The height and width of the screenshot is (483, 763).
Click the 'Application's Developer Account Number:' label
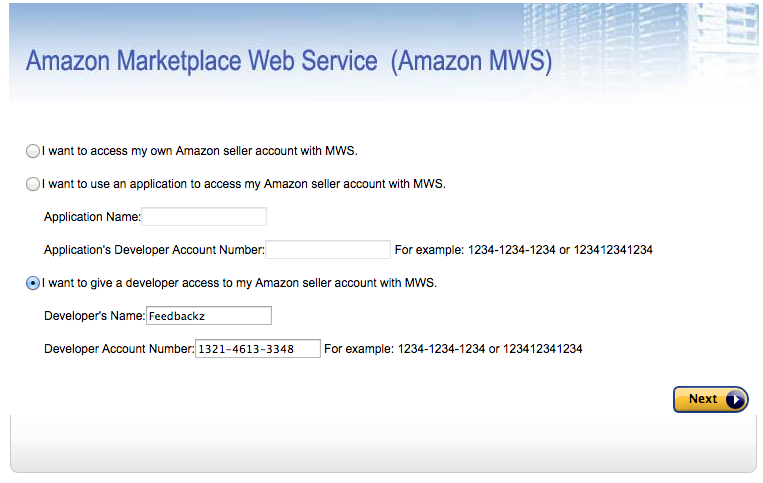[x=154, y=250]
